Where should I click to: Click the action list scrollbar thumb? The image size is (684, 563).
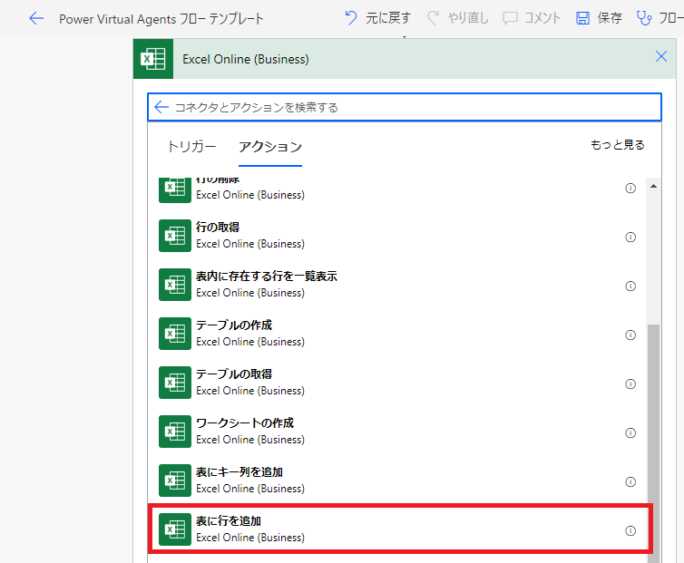[x=653, y=443]
